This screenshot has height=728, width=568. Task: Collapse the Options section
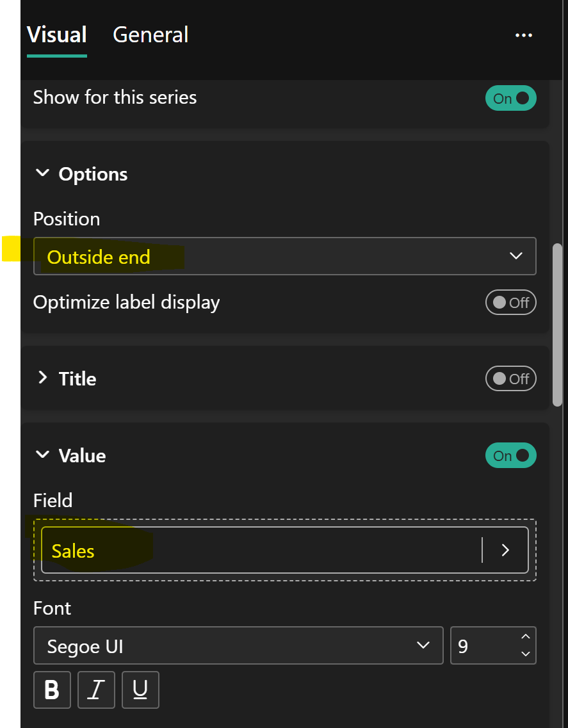pos(42,173)
